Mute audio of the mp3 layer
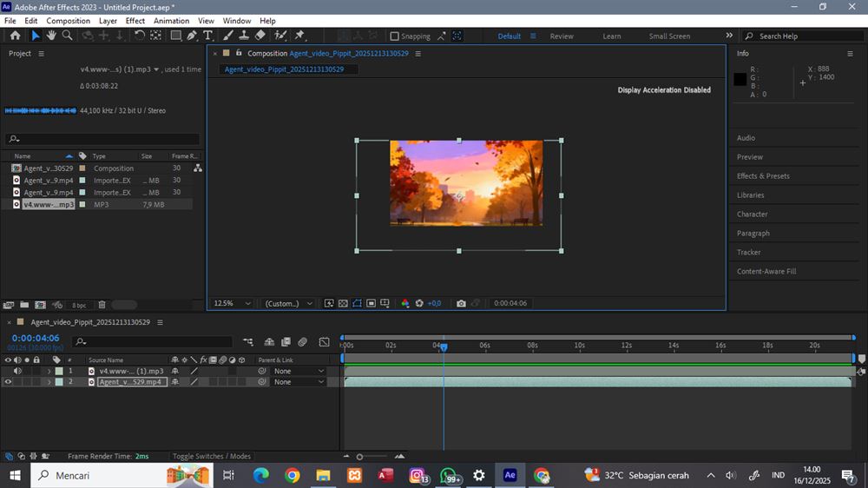This screenshot has height=488, width=868. pyautogui.click(x=17, y=371)
